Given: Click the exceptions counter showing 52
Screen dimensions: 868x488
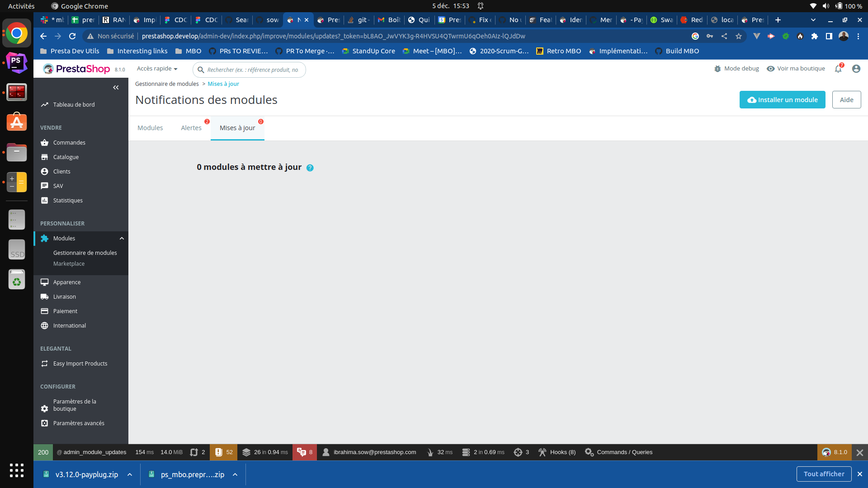Looking at the screenshot, I should pos(224,452).
